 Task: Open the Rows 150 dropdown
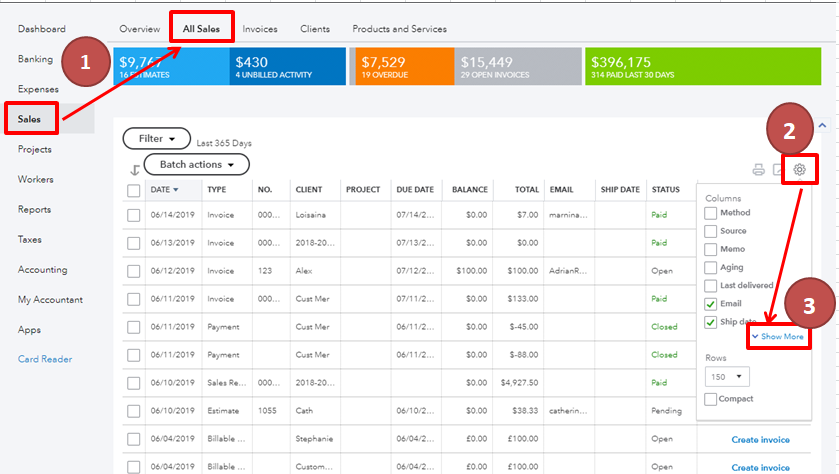point(727,377)
